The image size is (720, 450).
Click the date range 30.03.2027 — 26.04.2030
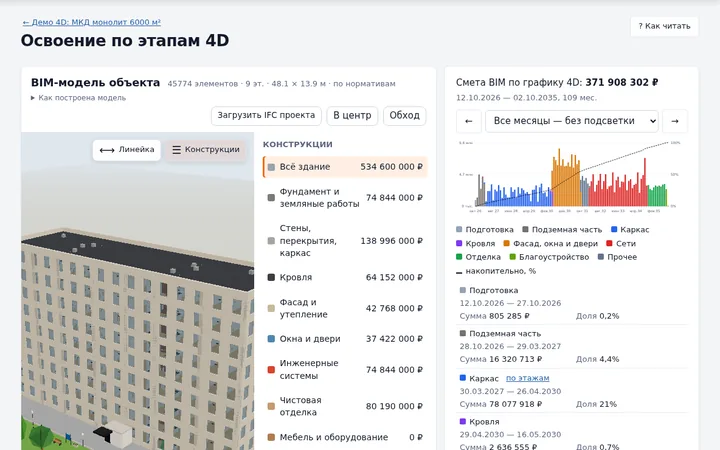click(x=510, y=392)
